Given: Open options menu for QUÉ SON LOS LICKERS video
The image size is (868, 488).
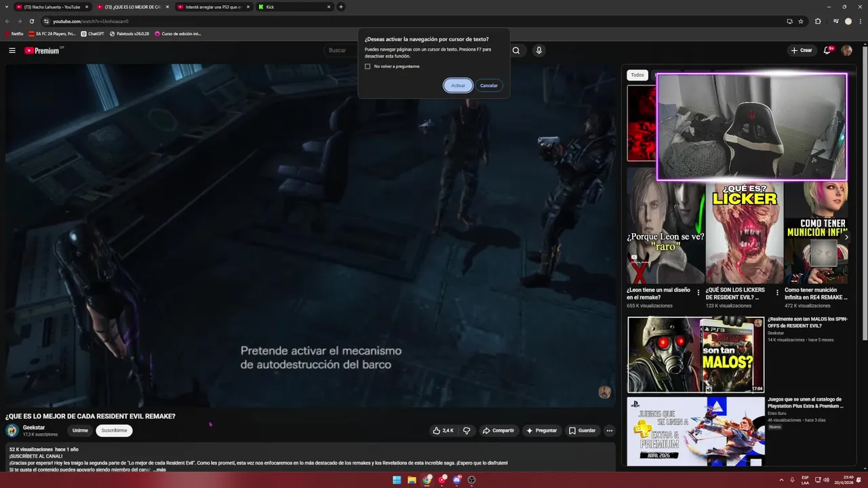Looking at the screenshot, I should click(x=777, y=293).
